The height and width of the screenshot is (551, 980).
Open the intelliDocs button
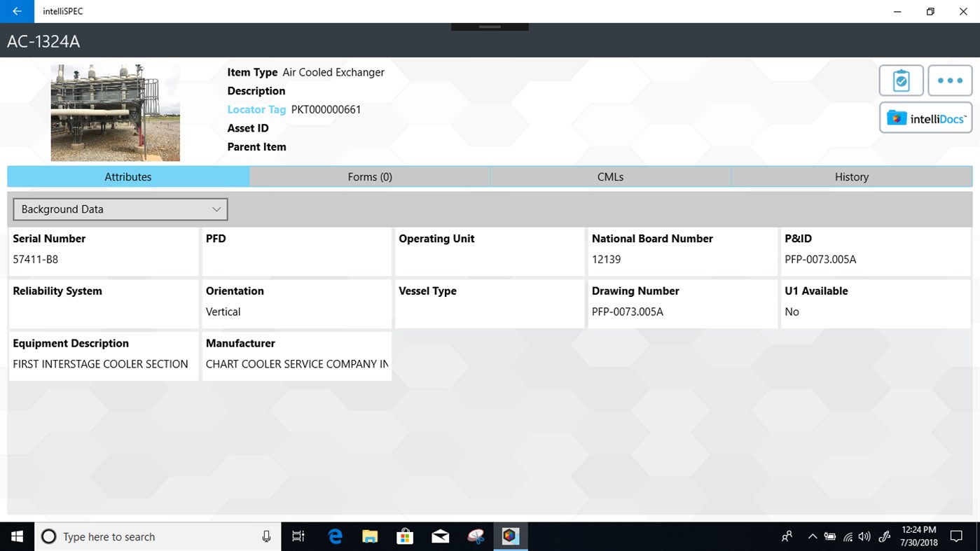(x=925, y=118)
